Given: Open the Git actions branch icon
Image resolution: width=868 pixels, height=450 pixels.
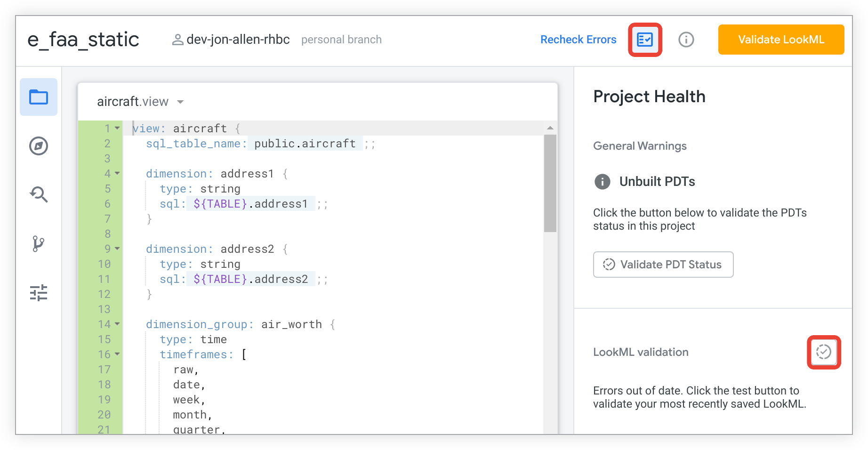Looking at the screenshot, I should click(x=39, y=244).
